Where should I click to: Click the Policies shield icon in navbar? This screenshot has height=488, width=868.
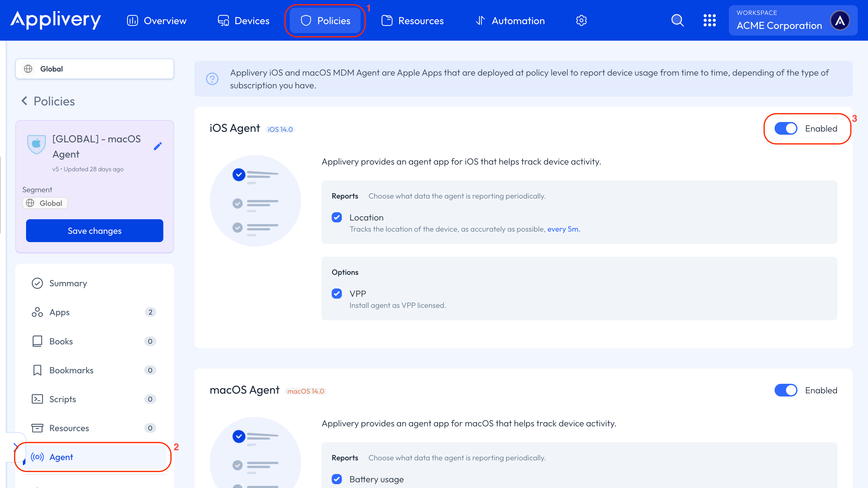pos(306,21)
